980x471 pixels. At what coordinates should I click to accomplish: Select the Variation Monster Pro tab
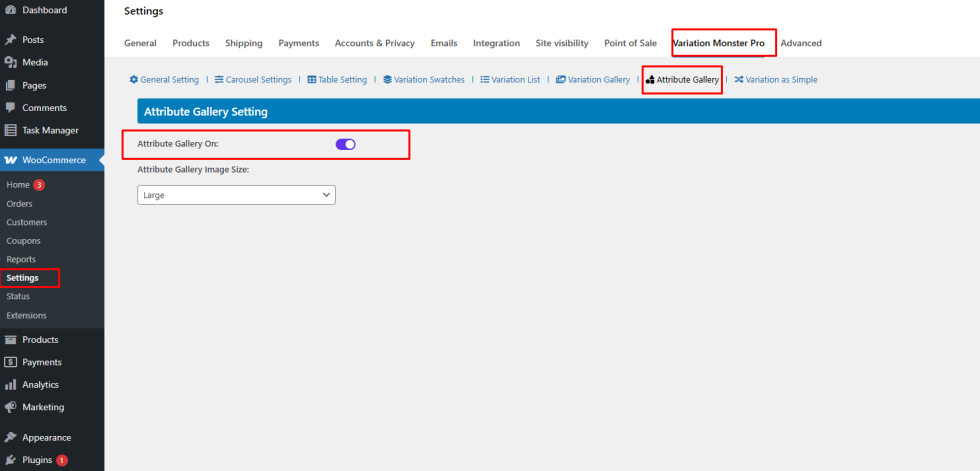click(719, 43)
